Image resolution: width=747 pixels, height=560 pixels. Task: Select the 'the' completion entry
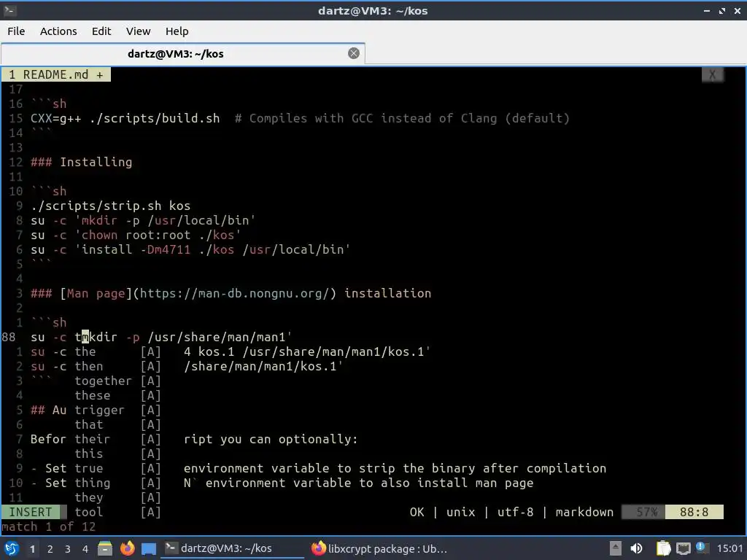coord(118,352)
